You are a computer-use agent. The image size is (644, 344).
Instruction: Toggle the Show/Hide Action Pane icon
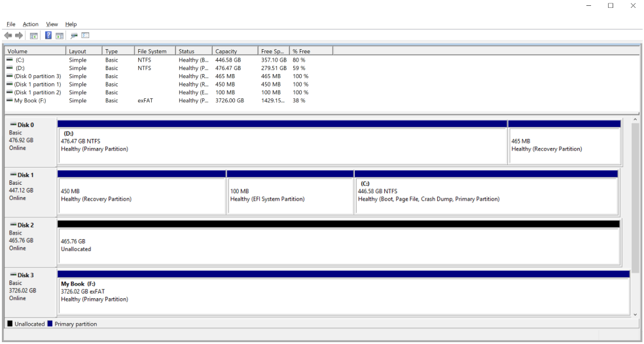click(60, 35)
